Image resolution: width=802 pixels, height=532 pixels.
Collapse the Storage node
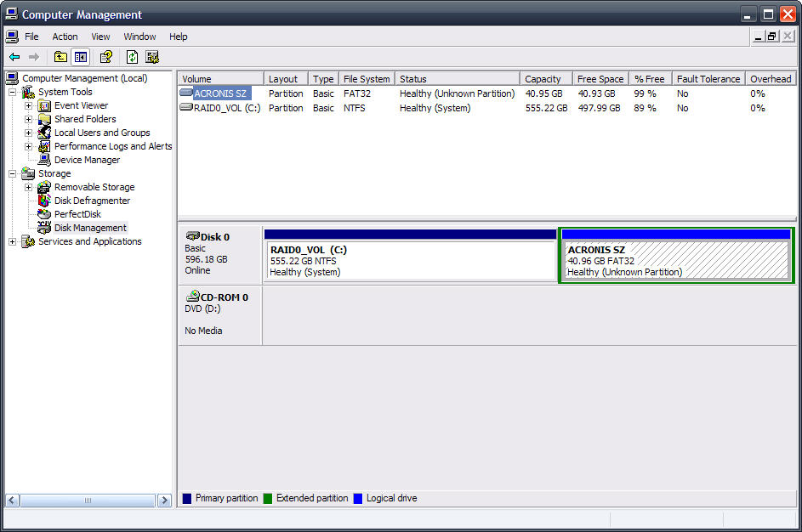[x=12, y=173]
